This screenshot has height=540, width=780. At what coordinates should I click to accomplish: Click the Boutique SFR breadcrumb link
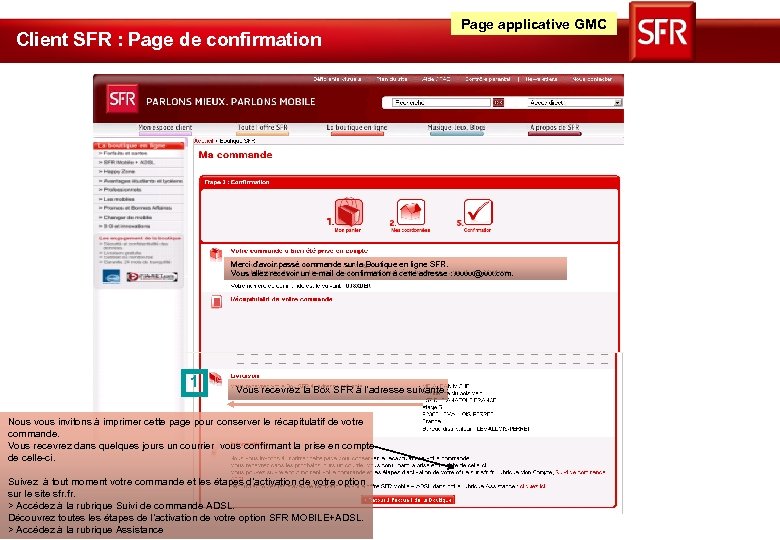[x=237, y=141]
